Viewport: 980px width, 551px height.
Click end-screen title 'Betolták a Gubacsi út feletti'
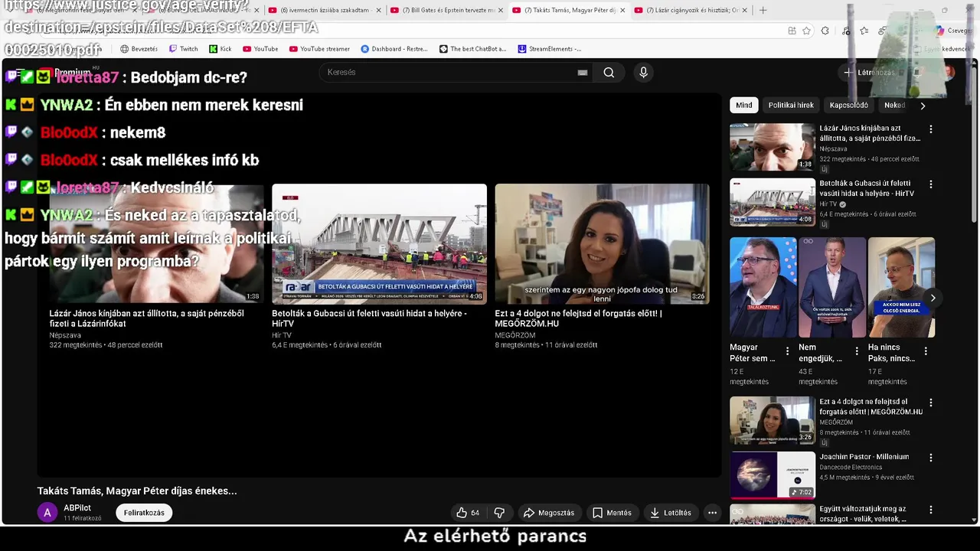[369, 318]
